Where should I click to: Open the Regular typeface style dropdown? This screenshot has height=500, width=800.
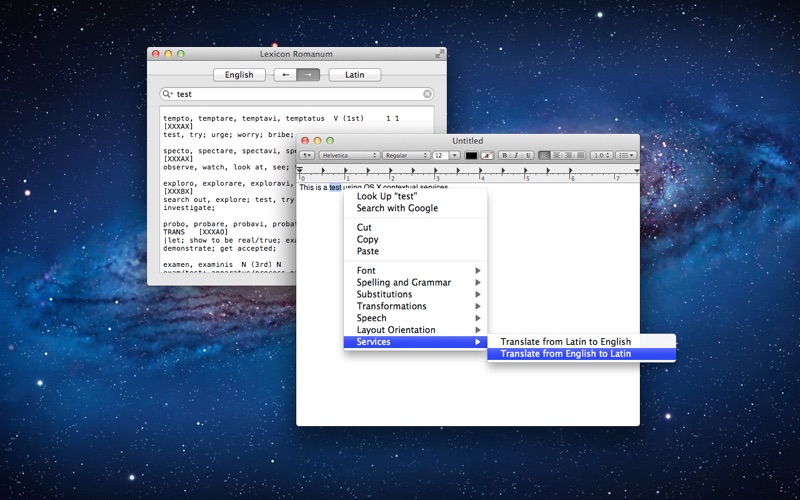pos(407,155)
